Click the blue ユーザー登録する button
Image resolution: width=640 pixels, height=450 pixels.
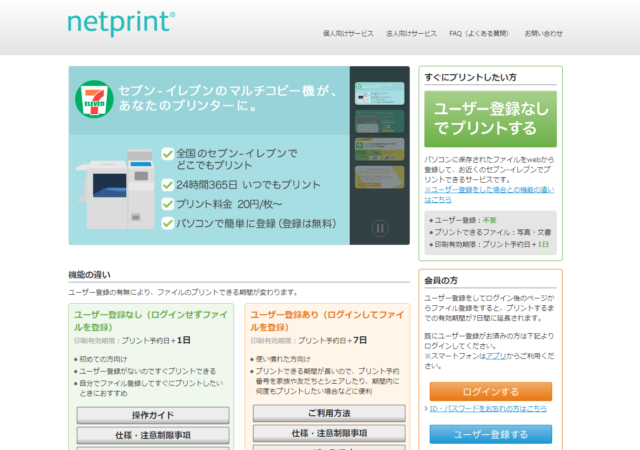[x=490, y=434]
